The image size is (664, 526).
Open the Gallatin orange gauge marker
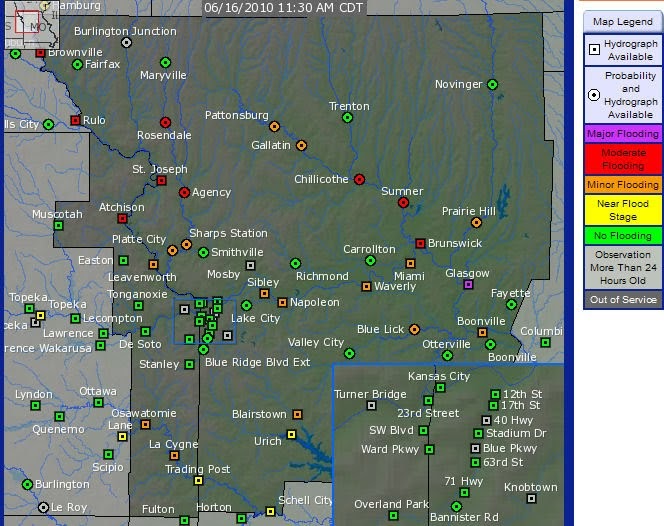click(301, 146)
